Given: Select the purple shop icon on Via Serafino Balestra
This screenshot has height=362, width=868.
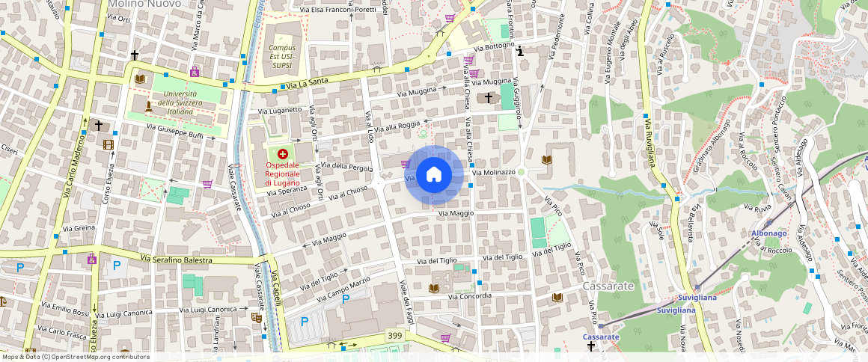Looking at the screenshot, I should click(x=91, y=260).
